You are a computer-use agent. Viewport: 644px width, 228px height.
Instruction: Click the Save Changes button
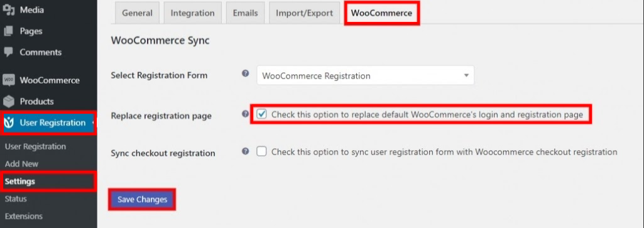[142, 199]
